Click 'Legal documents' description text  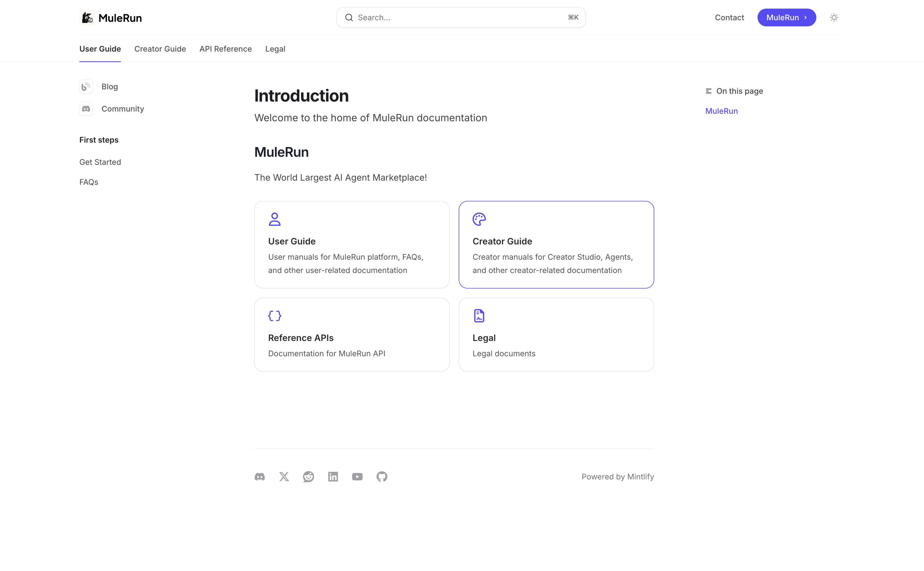[x=504, y=353]
